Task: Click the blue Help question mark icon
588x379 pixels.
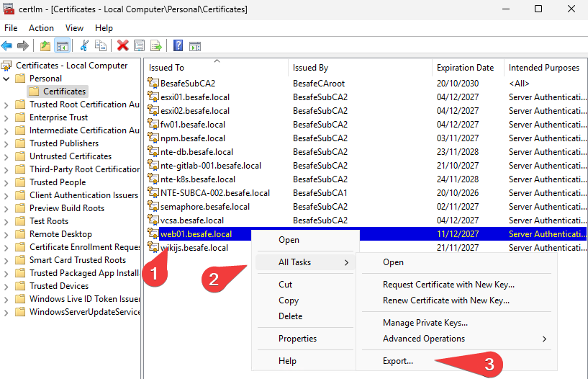Action: [178, 46]
